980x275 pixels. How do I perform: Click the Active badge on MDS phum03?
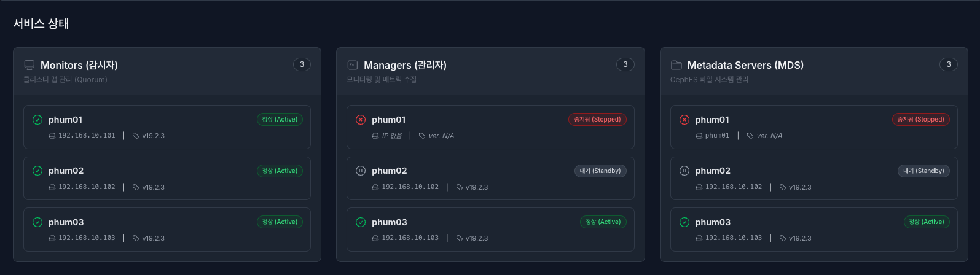pyautogui.click(x=927, y=222)
